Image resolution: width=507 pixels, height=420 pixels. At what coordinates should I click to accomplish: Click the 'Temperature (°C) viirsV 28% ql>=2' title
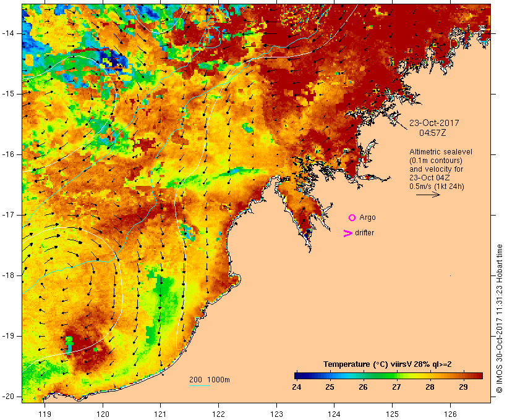[x=388, y=364]
